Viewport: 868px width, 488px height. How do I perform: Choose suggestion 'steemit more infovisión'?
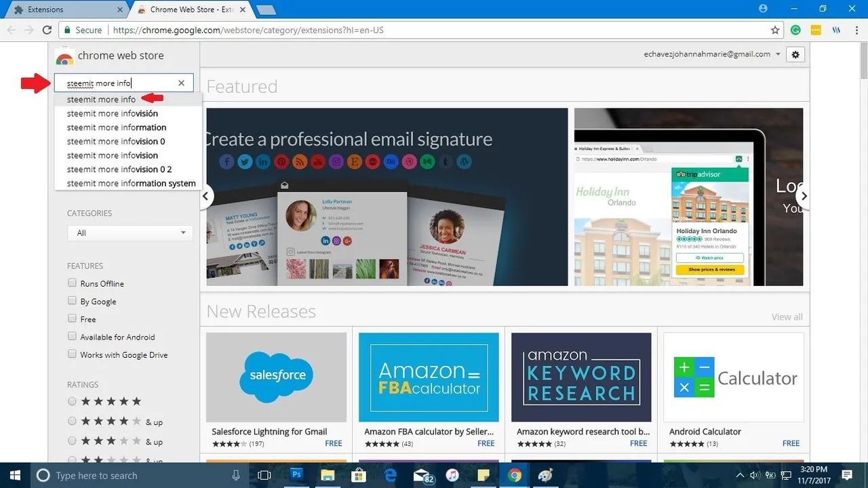tap(128, 113)
